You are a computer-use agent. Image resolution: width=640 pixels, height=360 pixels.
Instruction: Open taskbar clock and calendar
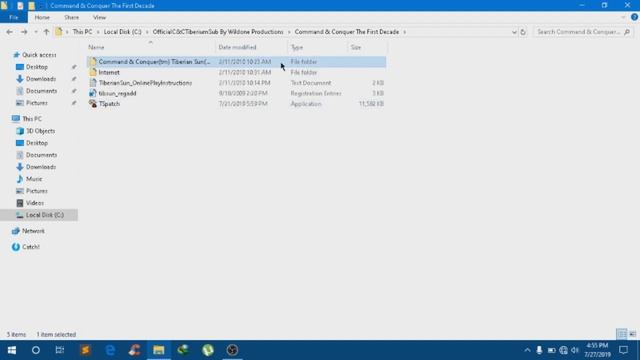(x=598, y=350)
